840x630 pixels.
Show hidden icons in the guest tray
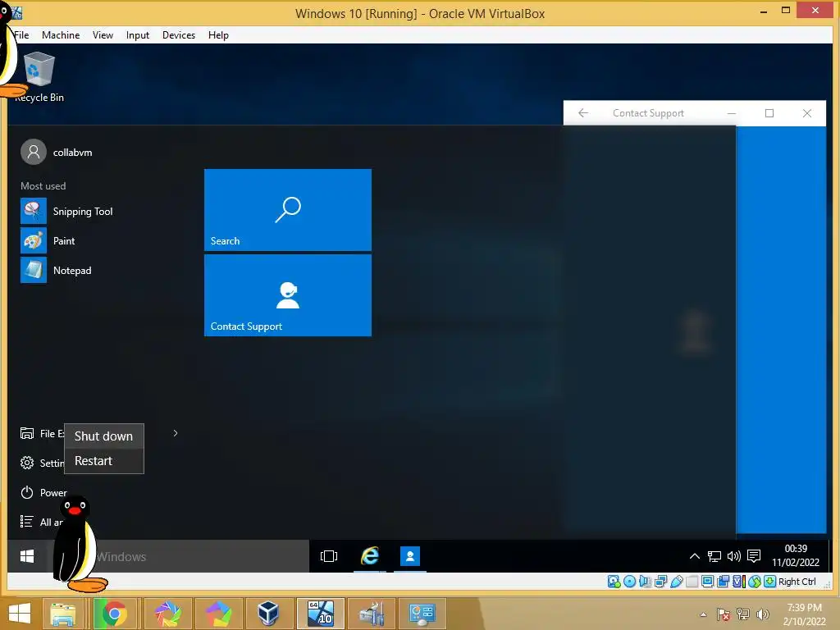pos(694,556)
